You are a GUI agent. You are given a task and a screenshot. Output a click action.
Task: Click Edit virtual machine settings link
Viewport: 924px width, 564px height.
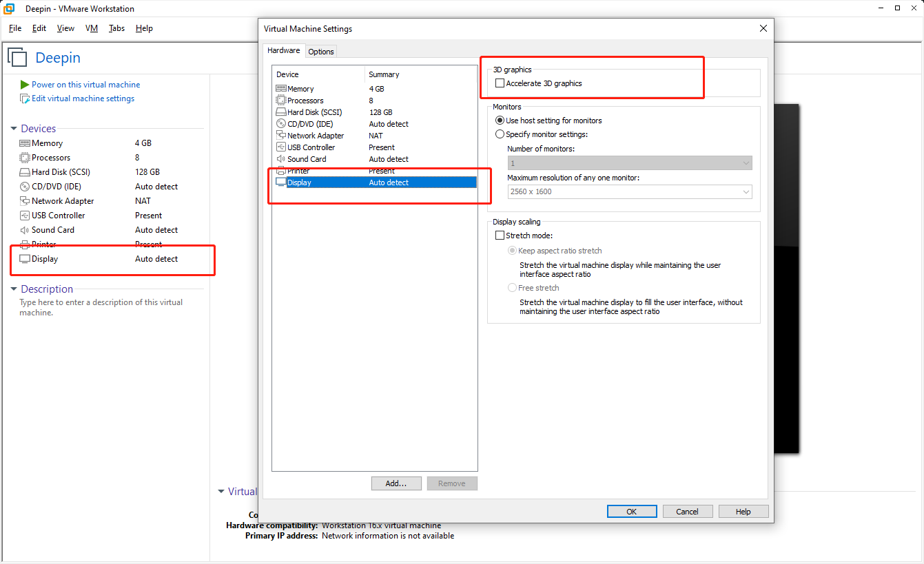click(83, 98)
